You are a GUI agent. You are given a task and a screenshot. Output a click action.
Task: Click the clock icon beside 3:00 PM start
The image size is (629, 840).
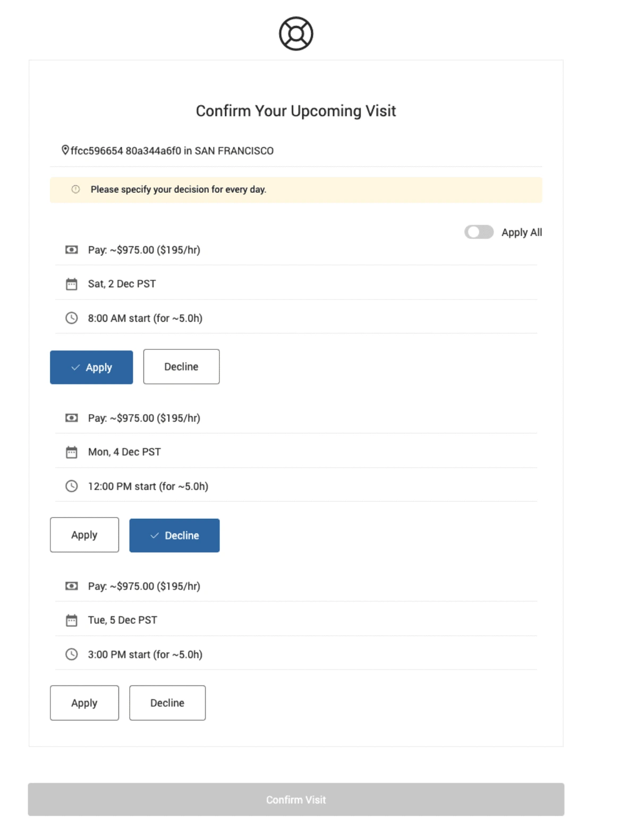(x=72, y=655)
